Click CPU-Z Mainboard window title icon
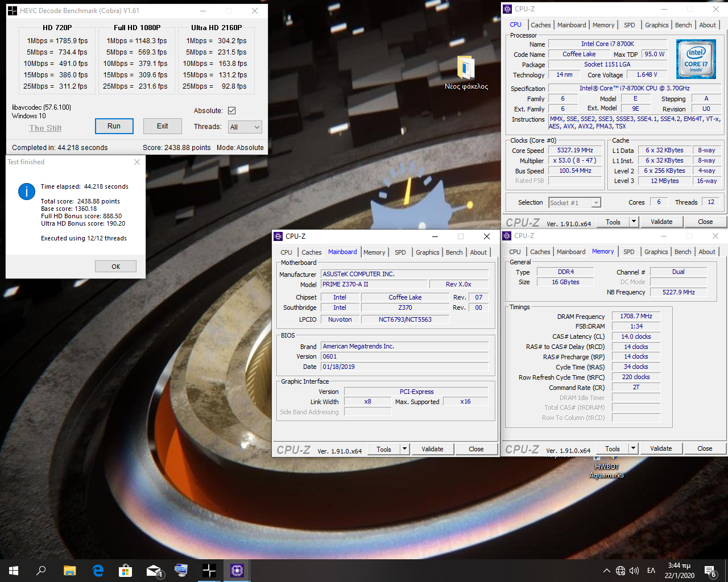This screenshot has width=728, height=582. (x=278, y=236)
